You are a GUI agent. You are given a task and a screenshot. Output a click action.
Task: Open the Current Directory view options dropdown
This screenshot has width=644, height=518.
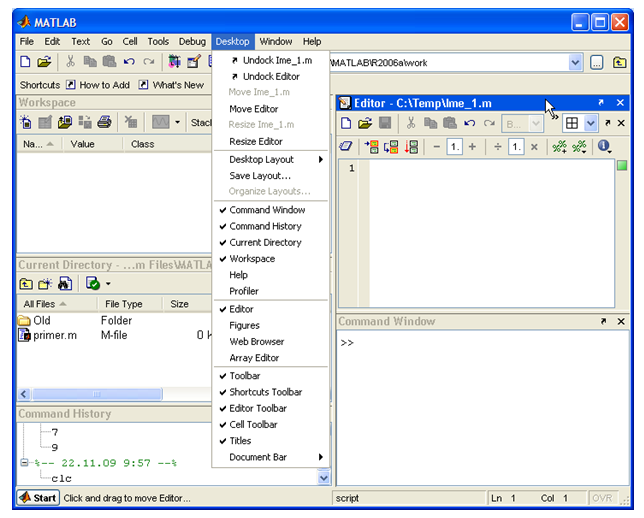click(x=108, y=283)
